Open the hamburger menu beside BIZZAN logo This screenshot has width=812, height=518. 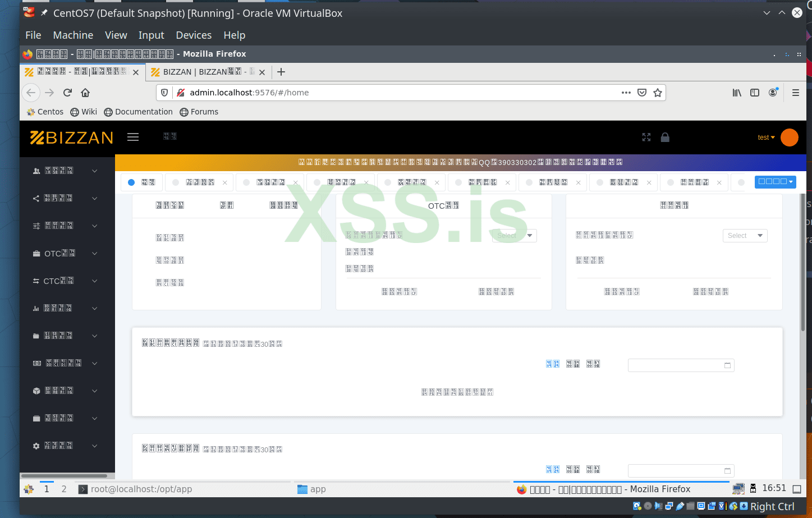[x=133, y=137]
